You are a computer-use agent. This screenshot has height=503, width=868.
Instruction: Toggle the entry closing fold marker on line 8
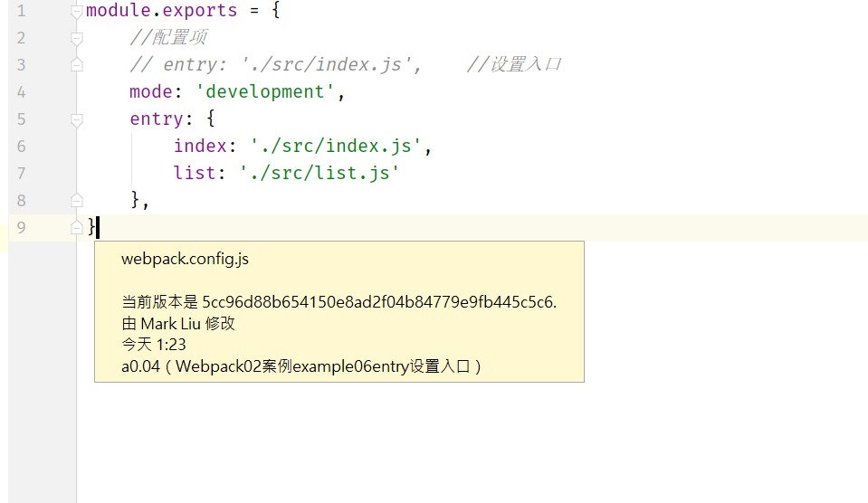[77, 200]
